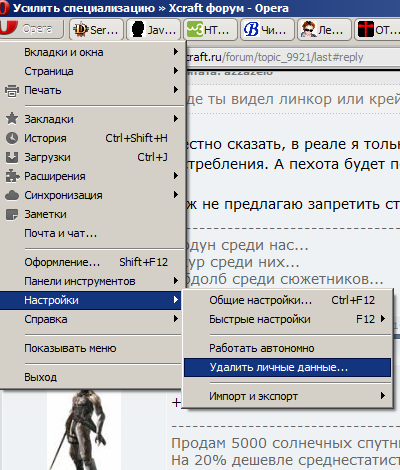Select the Заметки menu entry

pos(92,214)
